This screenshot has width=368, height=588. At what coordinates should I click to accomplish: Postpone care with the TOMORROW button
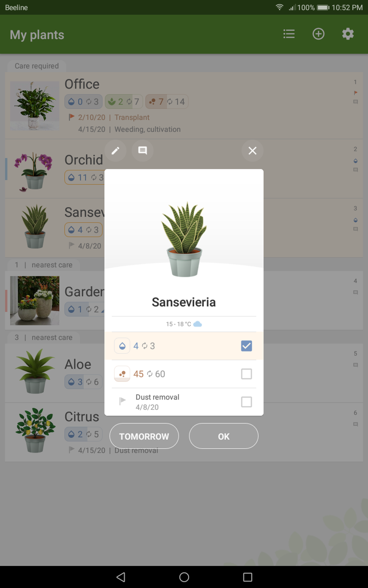(144, 436)
